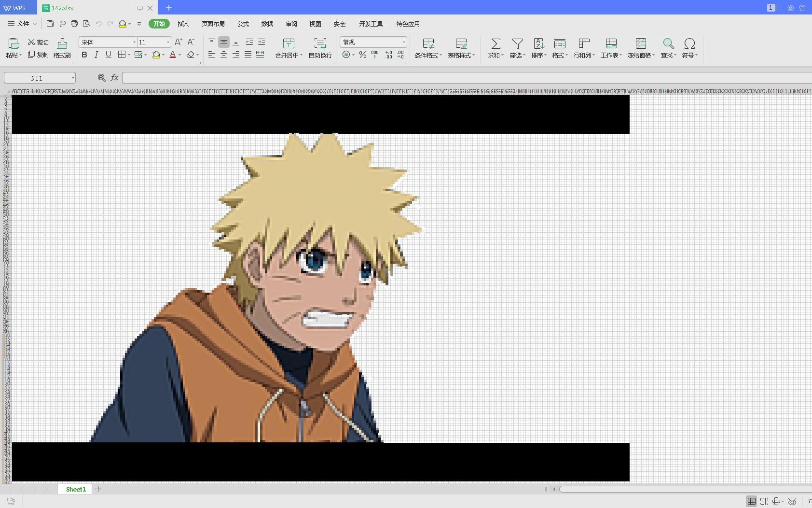Click the font color red A swatch
Screen dimensions: 812x508
coord(173,55)
